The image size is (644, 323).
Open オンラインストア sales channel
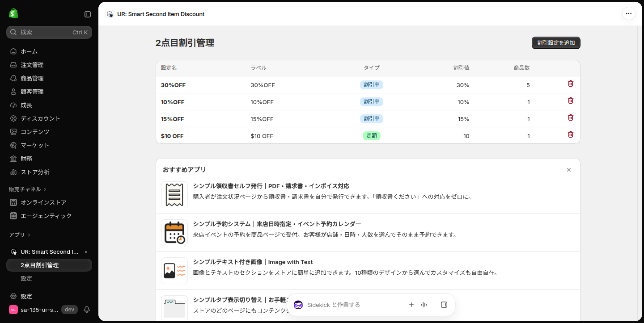[49, 202]
